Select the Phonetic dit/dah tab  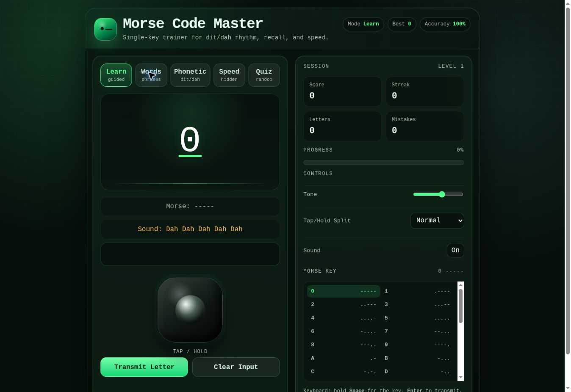pyautogui.click(x=190, y=75)
